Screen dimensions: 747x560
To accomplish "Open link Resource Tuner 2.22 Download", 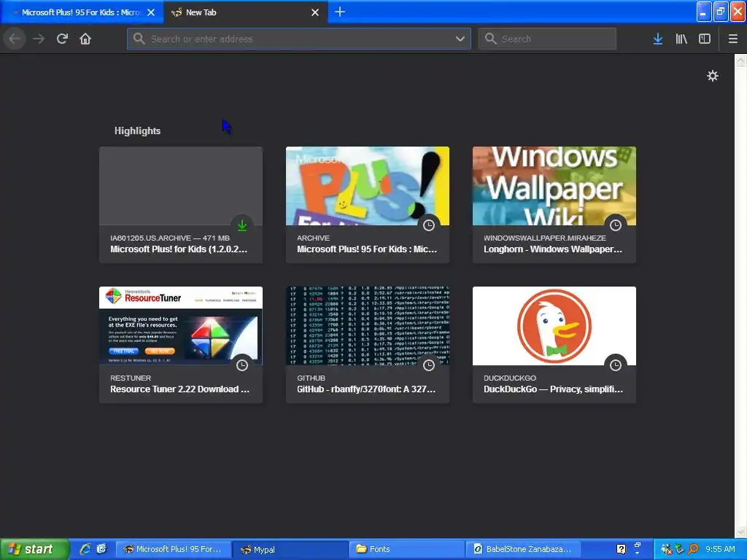I will tap(179, 389).
